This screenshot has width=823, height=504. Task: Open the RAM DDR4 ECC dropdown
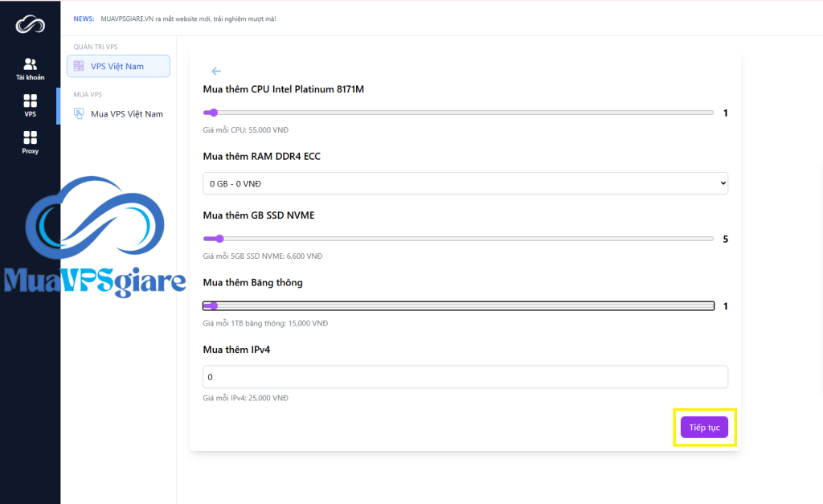coord(465,183)
